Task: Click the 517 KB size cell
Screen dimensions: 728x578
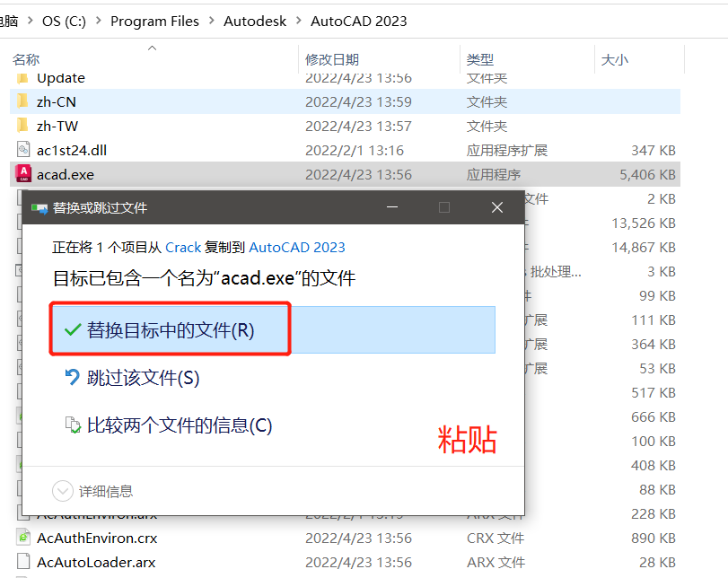Action: click(653, 392)
